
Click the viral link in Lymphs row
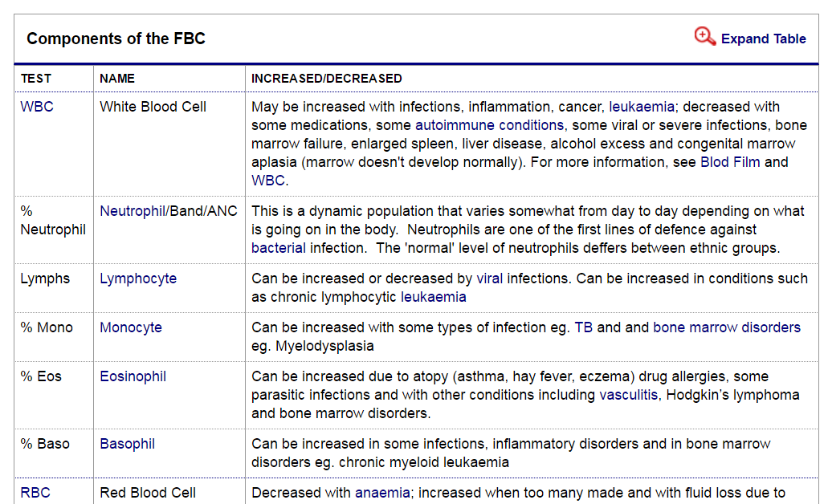pyautogui.click(x=489, y=278)
